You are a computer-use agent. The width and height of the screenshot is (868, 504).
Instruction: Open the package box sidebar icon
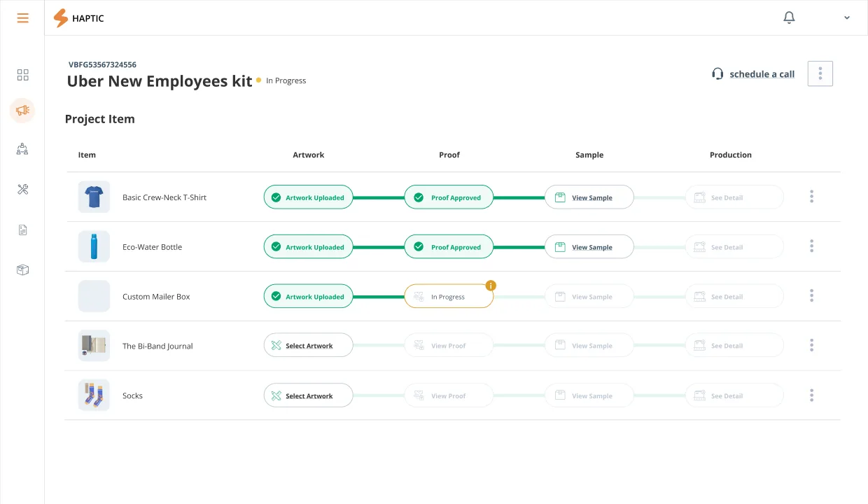click(x=22, y=269)
